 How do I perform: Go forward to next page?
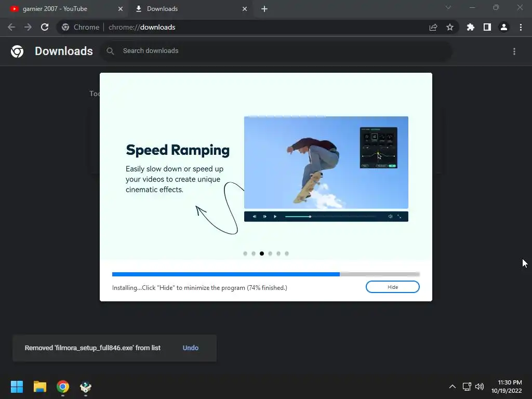(28, 27)
